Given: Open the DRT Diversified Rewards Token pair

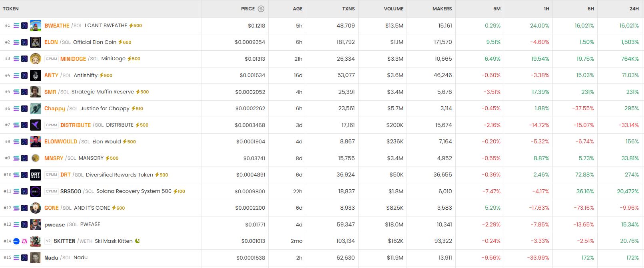Looking at the screenshot, I should click(107, 175).
